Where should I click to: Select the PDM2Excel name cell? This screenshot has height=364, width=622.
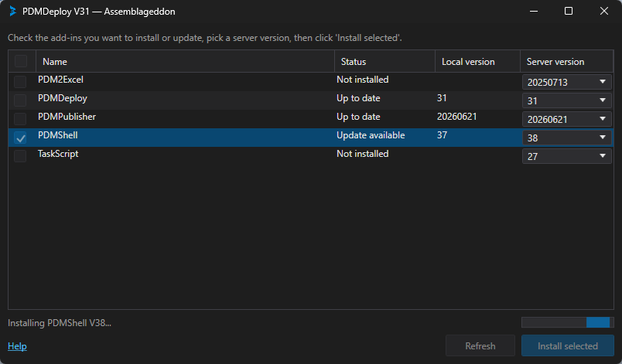coord(60,80)
